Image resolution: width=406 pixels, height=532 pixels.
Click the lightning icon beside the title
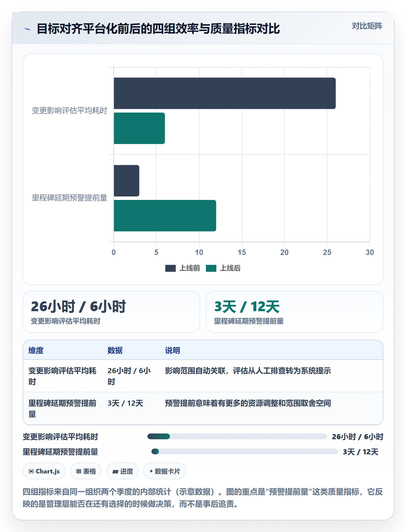(x=28, y=29)
